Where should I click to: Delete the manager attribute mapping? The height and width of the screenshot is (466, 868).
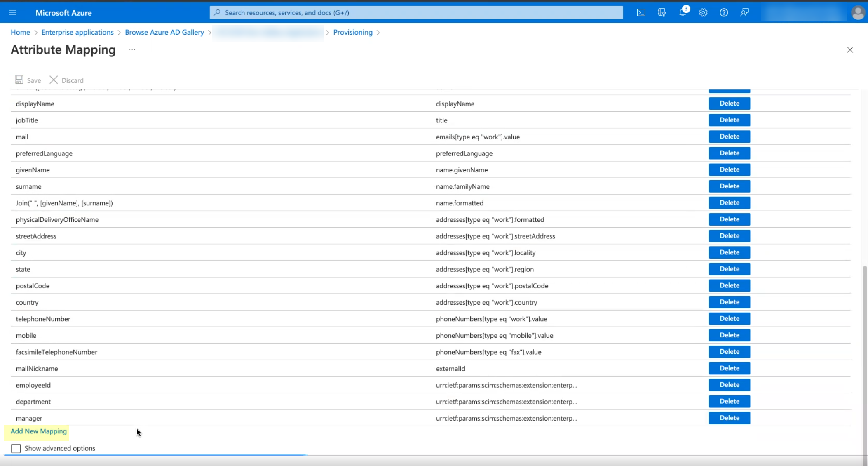pos(729,418)
